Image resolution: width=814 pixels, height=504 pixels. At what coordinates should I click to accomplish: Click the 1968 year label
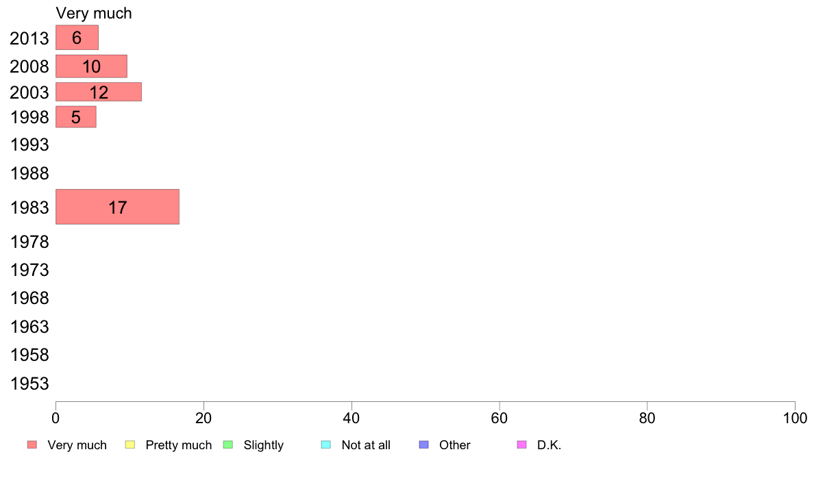pyautogui.click(x=29, y=299)
